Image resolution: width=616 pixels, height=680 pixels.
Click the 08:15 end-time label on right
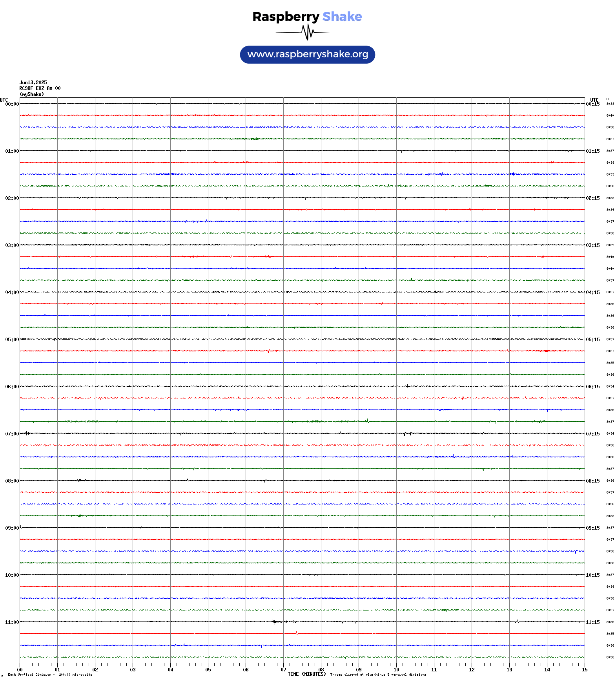pyautogui.click(x=593, y=481)
